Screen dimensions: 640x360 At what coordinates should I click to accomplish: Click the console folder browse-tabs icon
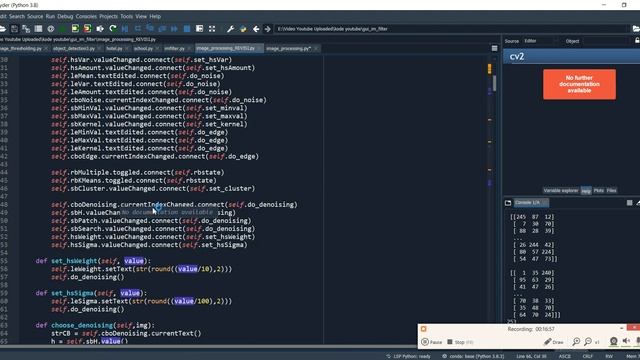[508, 203]
